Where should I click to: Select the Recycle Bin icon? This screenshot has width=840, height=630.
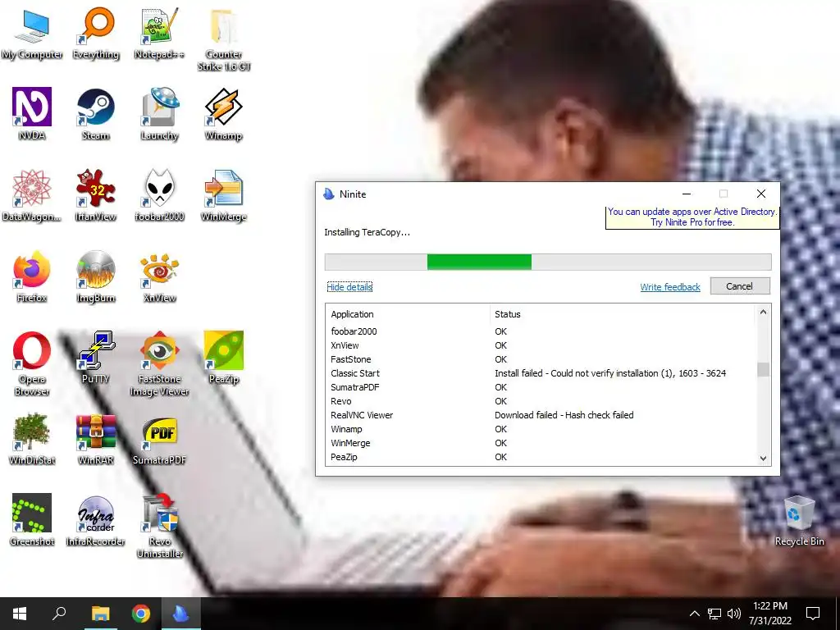pyautogui.click(x=799, y=520)
